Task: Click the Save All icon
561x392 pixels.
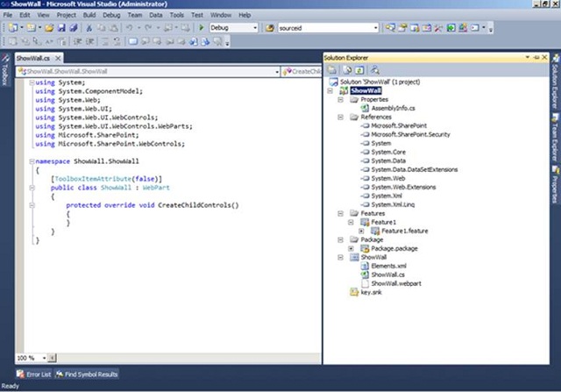Action: 74,28
